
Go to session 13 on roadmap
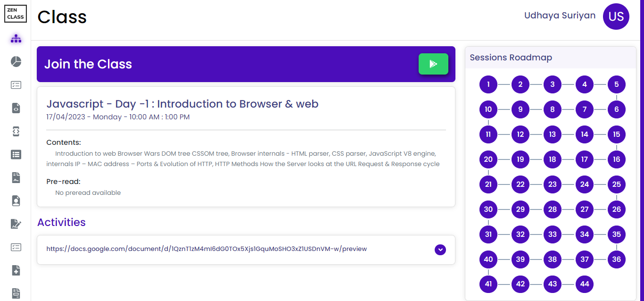553,134
